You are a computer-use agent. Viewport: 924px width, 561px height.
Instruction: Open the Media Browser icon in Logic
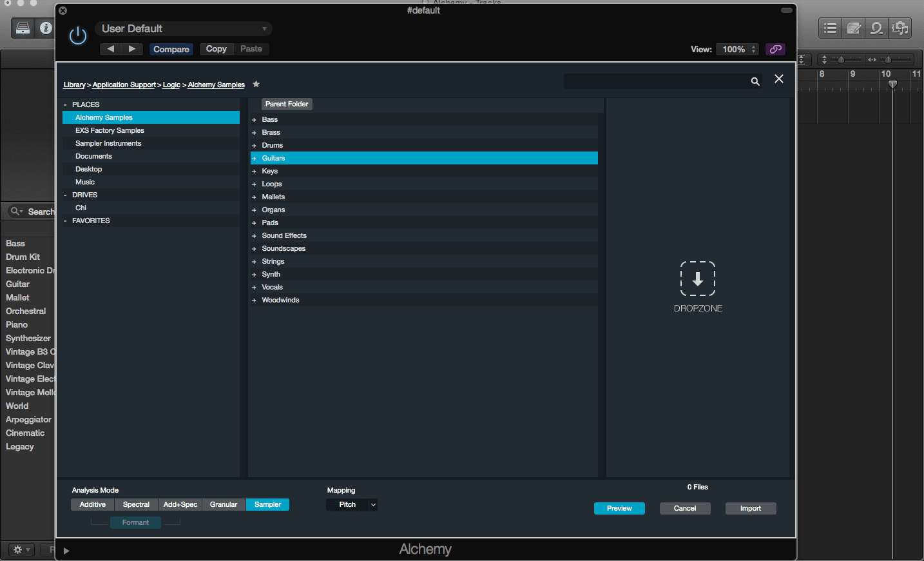[x=900, y=28]
